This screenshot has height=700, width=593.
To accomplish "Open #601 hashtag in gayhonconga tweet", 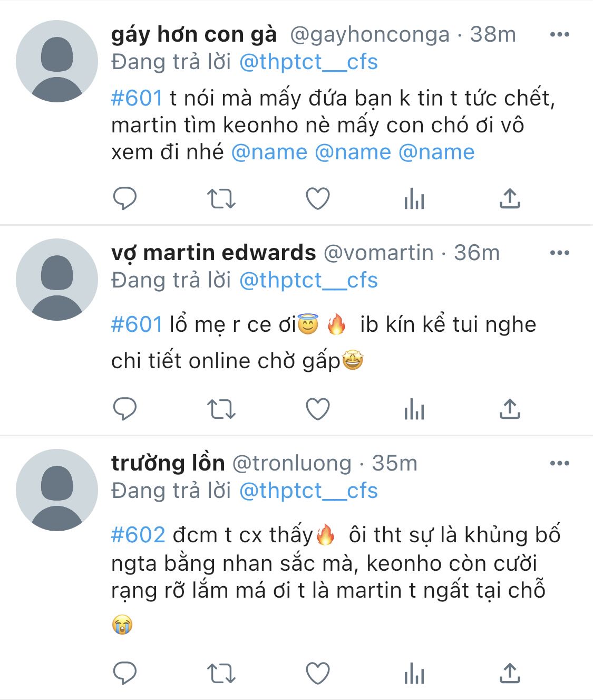I will (137, 98).
